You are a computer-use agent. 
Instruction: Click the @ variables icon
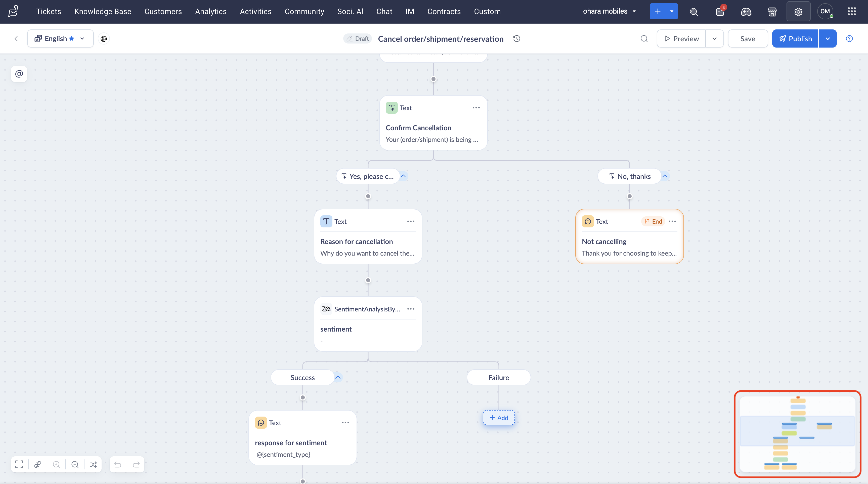(19, 73)
